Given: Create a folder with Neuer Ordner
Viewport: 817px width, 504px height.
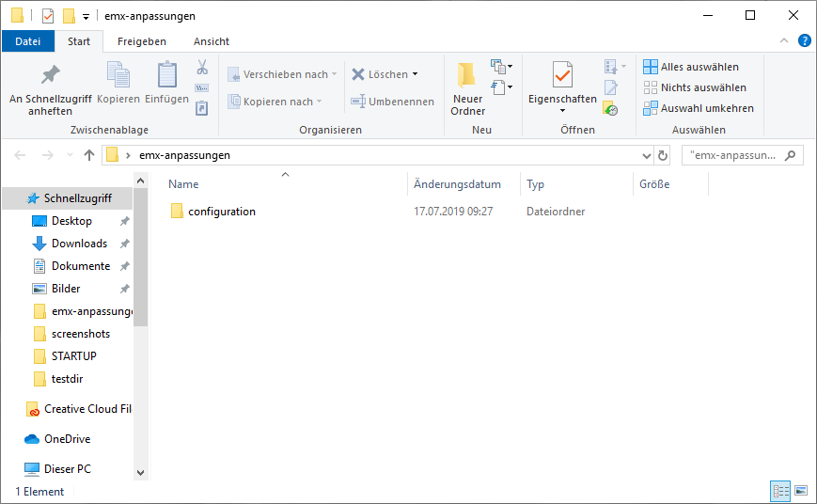Looking at the screenshot, I should pyautogui.click(x=467, y=89).
